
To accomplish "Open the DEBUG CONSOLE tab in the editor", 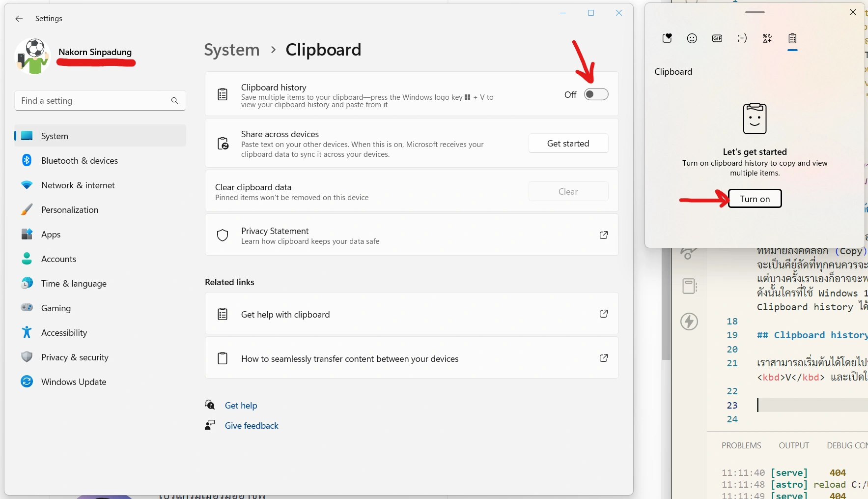I will tap(847, 445).
